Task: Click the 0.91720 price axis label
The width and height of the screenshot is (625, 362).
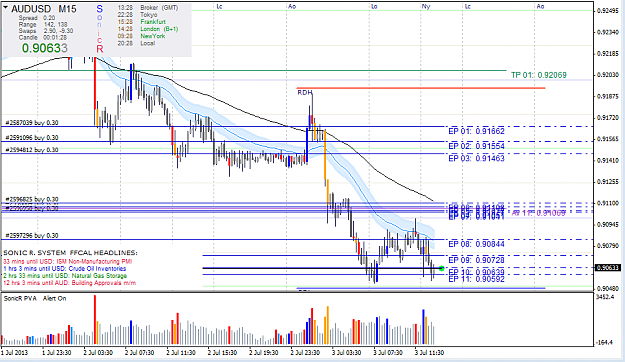Action: click(608, 118)
